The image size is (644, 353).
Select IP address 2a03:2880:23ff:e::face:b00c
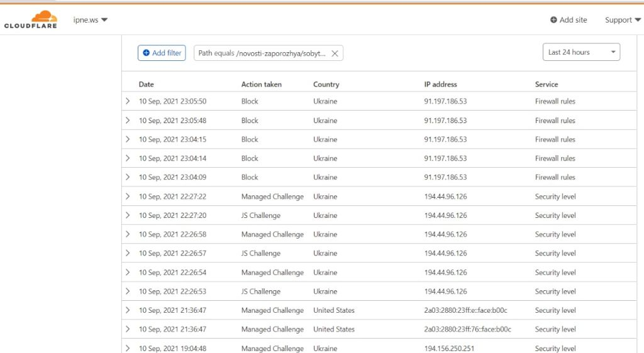467,310
